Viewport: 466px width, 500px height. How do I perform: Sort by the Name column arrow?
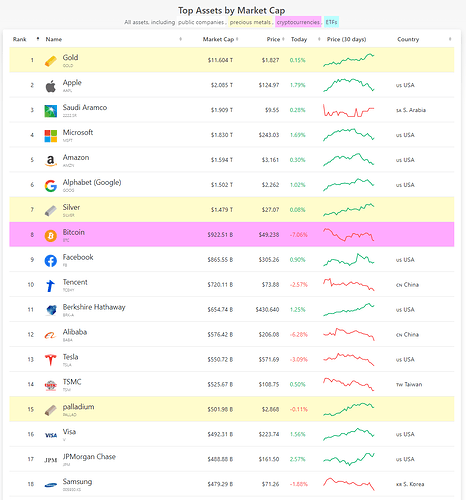click(x=181, y=39)
